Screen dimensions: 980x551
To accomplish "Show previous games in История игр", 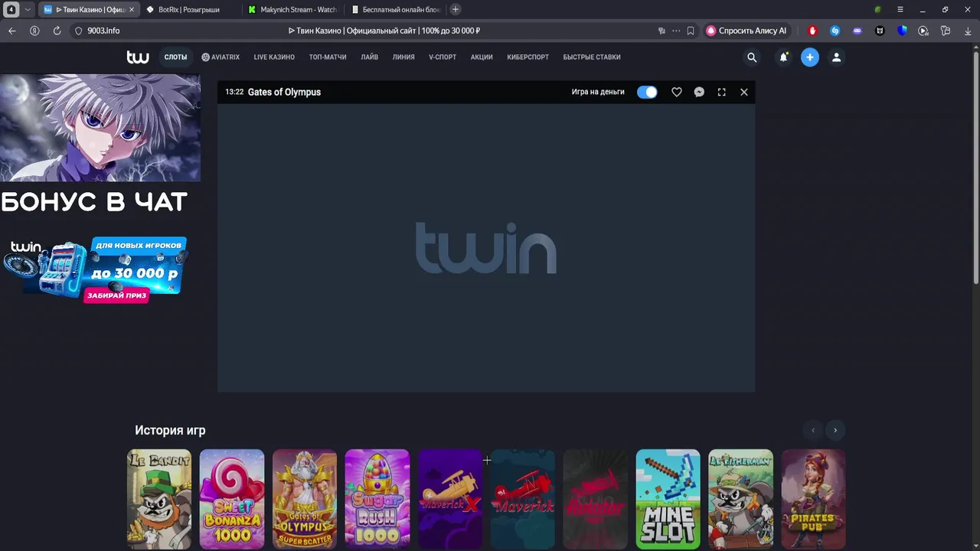I will [813, 430].
